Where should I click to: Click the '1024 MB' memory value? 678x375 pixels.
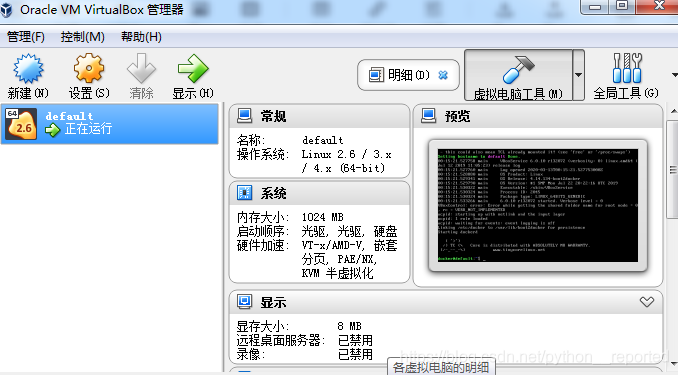coord(322,217)
